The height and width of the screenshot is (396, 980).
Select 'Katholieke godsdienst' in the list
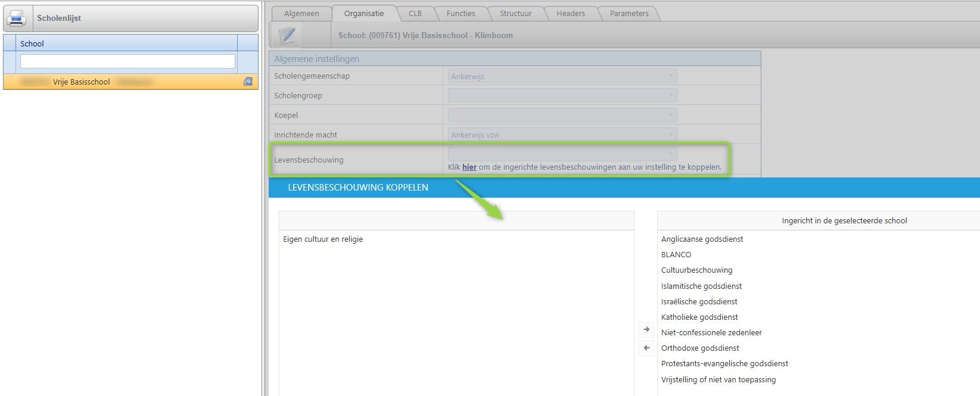click(x=699, y=317)
